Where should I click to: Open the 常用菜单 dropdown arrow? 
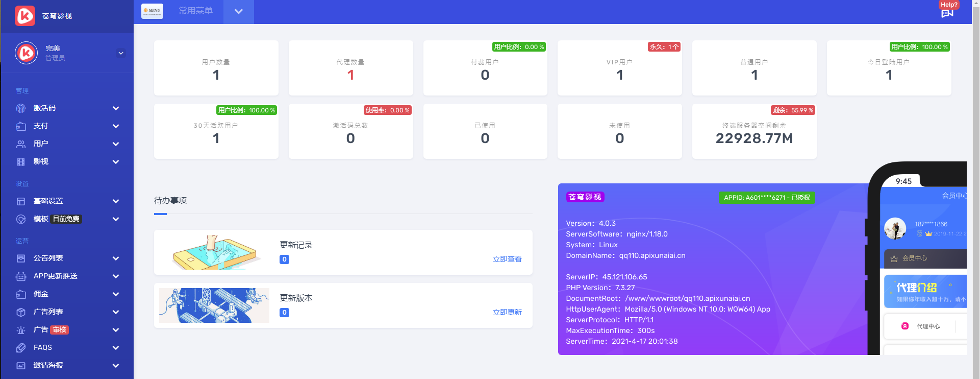pos(238,11)
